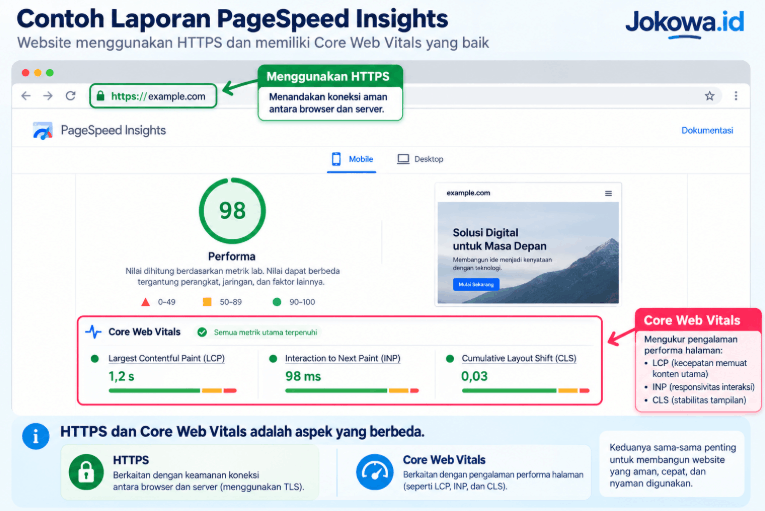
Task: Click the "Core Web Vitals" section heading
Action: [x=144, y=332]
